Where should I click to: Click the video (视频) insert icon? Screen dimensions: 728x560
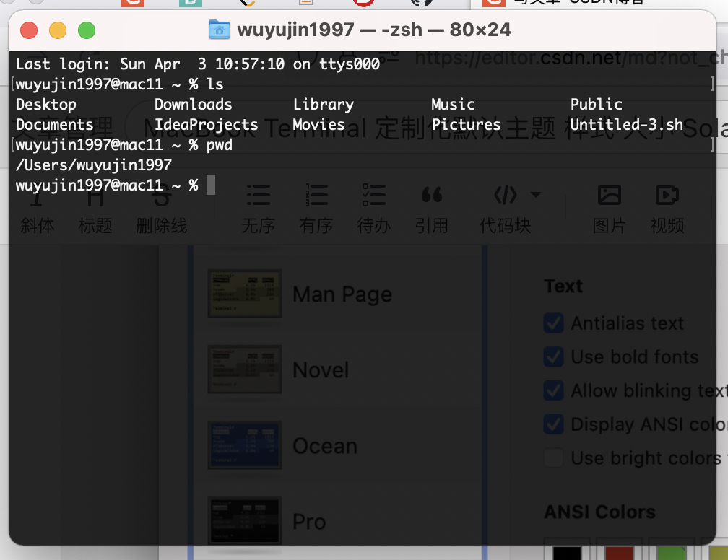[667, 195]
